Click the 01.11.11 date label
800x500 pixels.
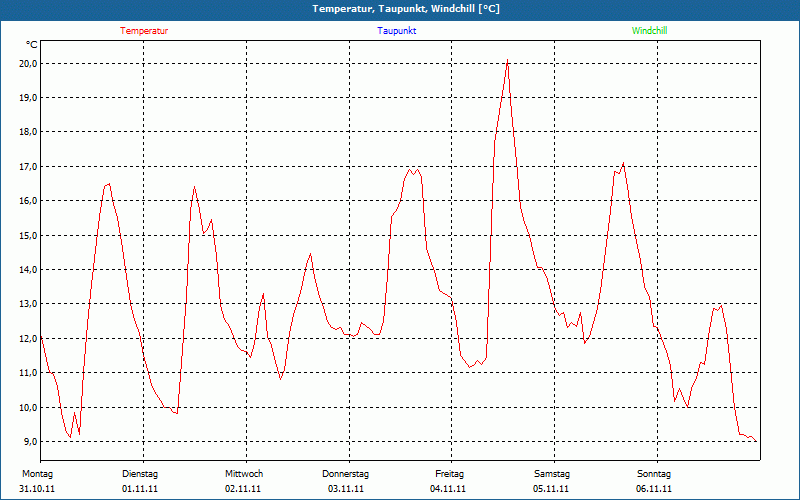(140, 489)
